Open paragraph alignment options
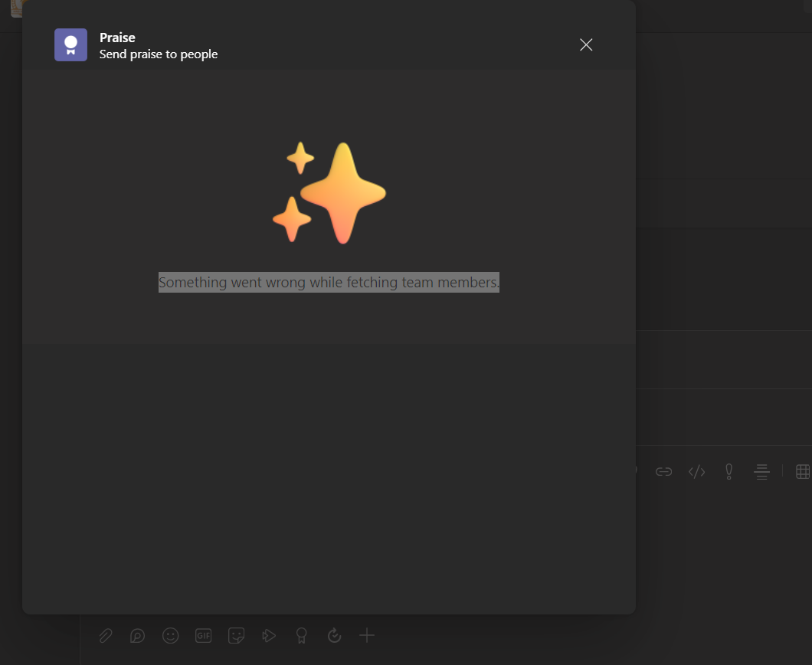Image resolution: width=812 pixels, height=665 pixels. tap(761, 471)
